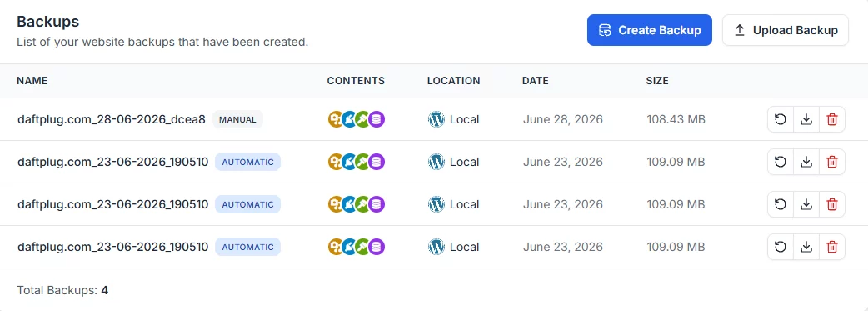Click Total Backups: 4 text

click(x=62, y=290)
